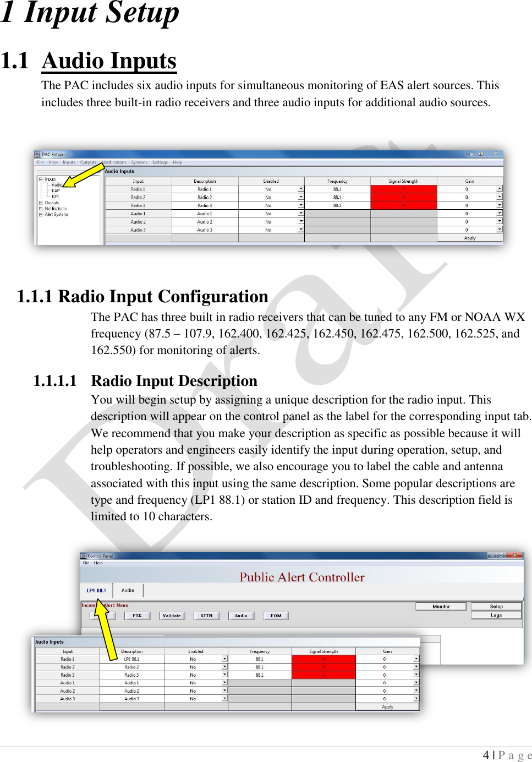Select the GPI node in the tree
Image resolution: width=532 pixels, height=762 pixels.
click(x=55, y=197)
